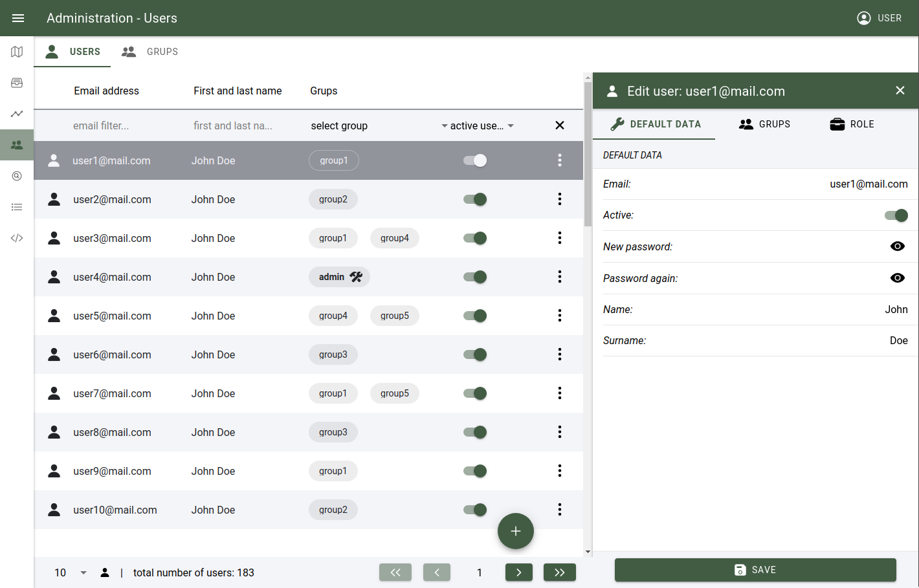Show the Password again field text

[898, 278]
